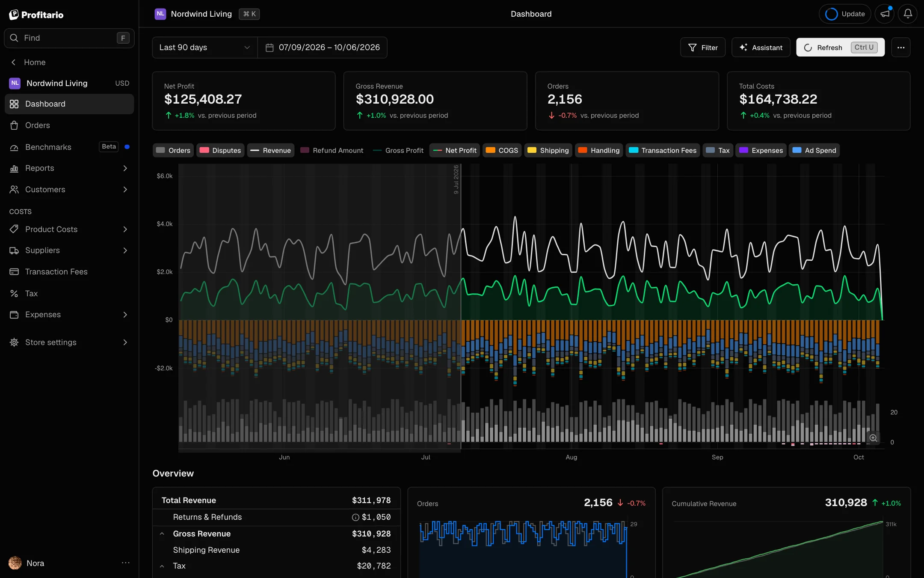Screen dimensions: 924x578
Task: Go back Home with the arrow
Action: point(14,62)
